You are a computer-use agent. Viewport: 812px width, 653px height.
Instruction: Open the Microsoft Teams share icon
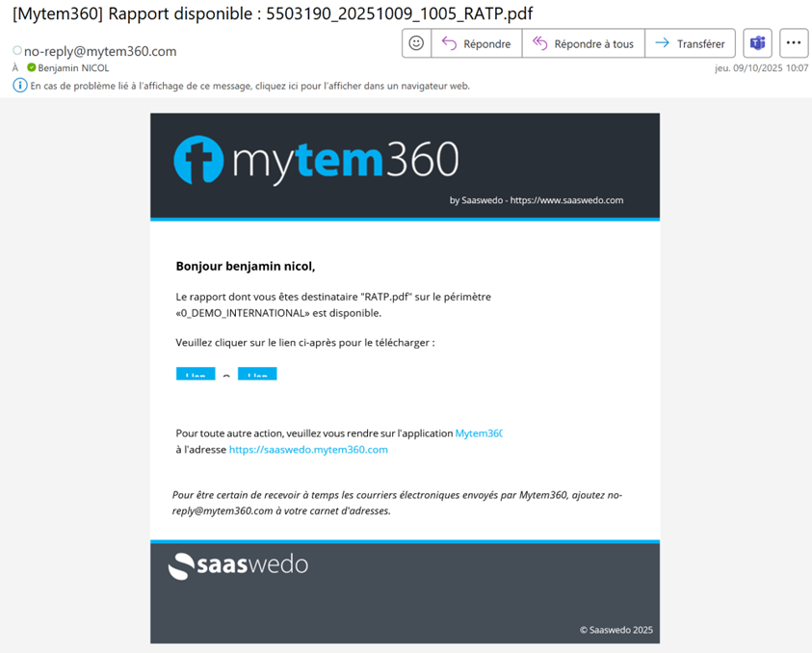point(758,43)
